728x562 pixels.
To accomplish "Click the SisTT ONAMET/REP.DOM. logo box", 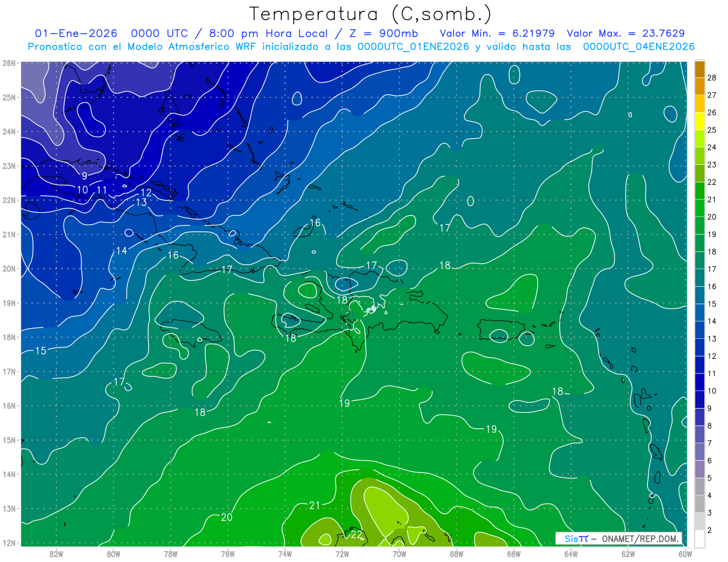I will coord(618,538).
